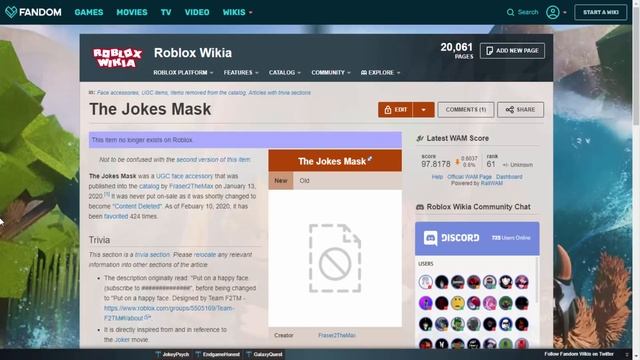Expand the Features menu
The image size is (640, 360).
coord(241,72)
